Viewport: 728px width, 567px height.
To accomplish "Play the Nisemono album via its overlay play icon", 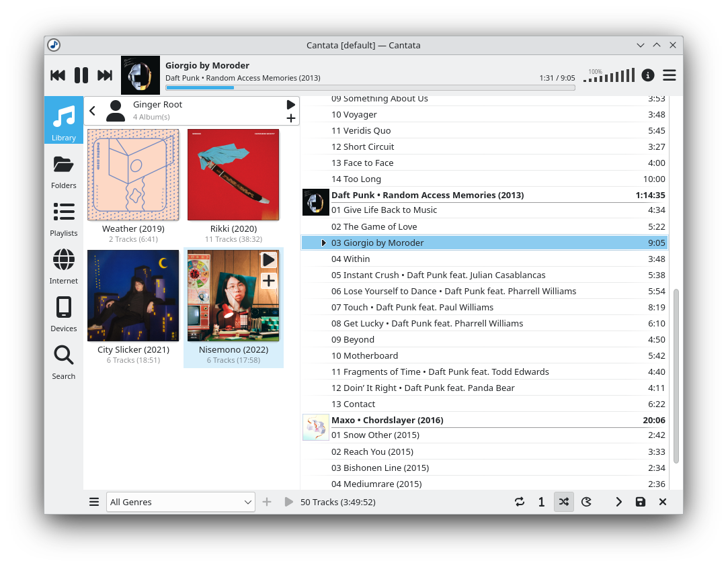I will click(x=268, y=260).
